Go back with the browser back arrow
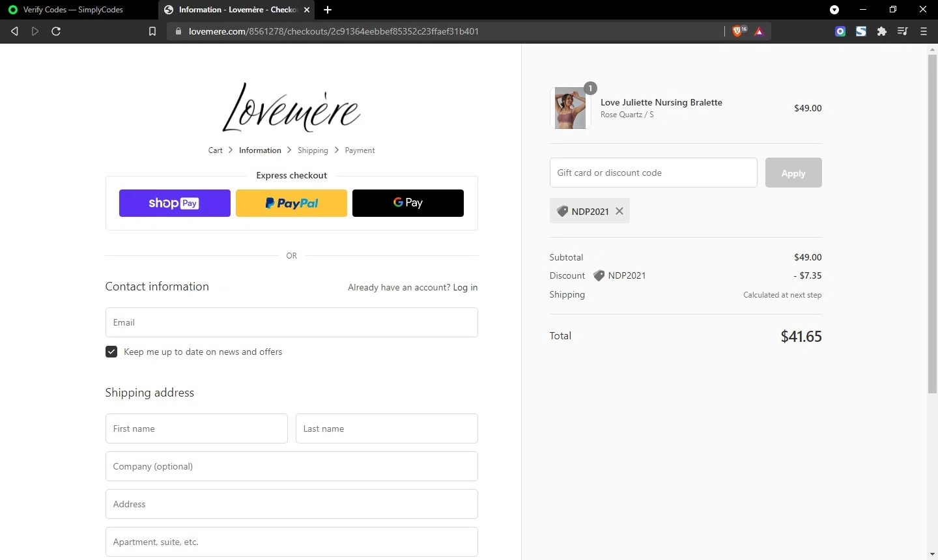This screenshot has height=560, width=938. pyautogui.click(x=14, y=31)
